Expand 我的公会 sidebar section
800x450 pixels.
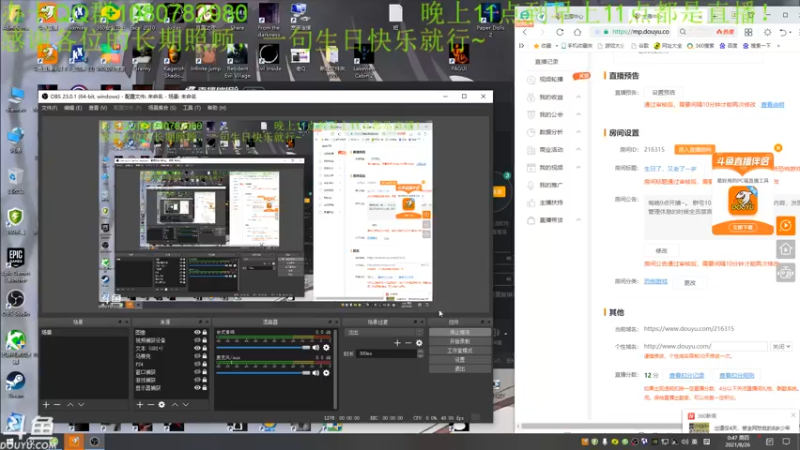[x=579, y=114]
